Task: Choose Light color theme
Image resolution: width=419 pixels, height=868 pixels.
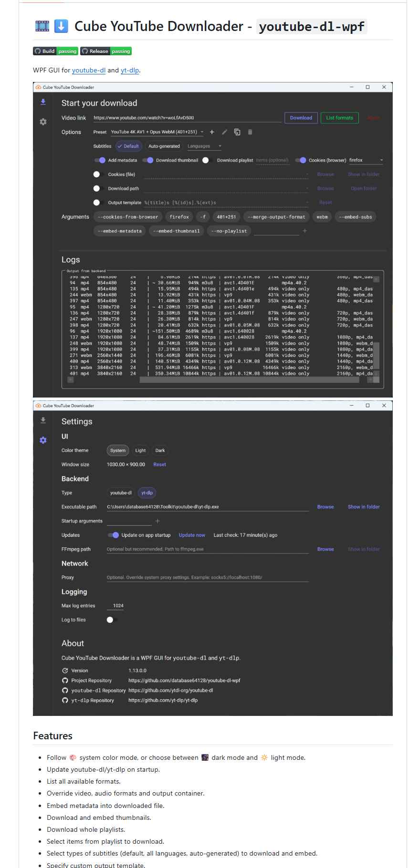Action: 140,450
